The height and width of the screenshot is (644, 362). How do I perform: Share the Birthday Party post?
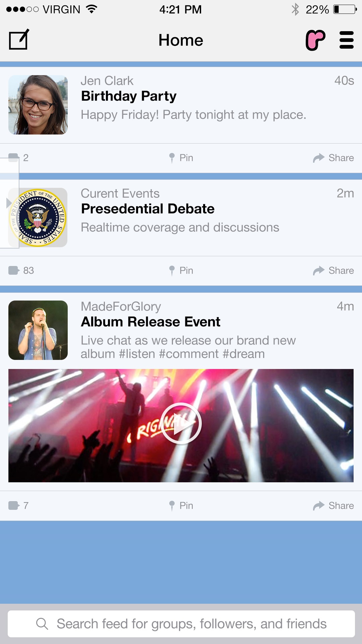tap(334, 158)
